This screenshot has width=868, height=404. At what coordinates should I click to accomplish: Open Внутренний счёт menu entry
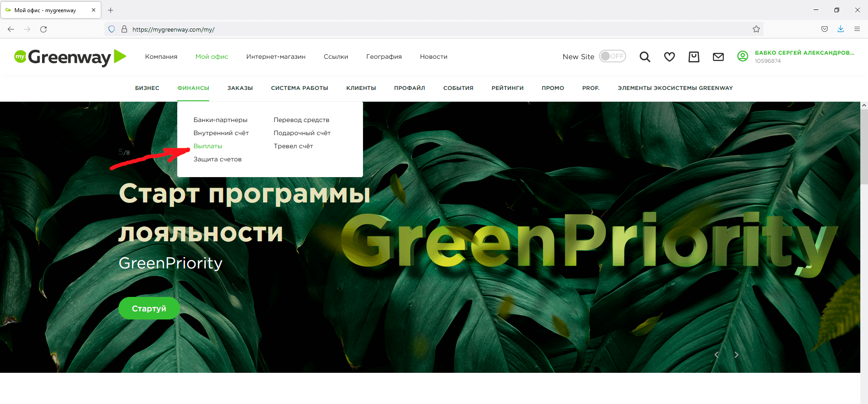(221, 133)
